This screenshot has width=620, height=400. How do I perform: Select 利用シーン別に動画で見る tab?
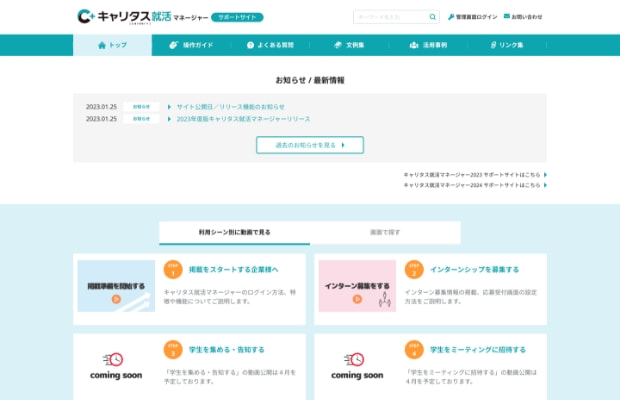234,232
